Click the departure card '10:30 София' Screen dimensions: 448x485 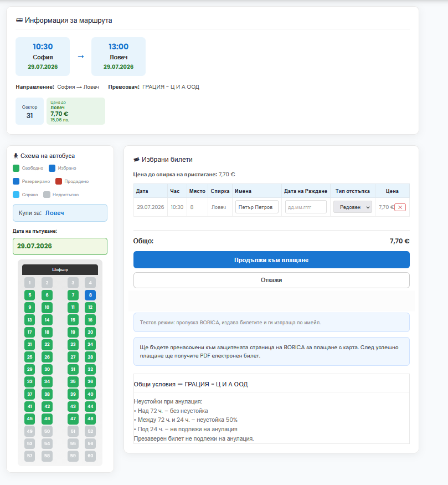tap(43, 57)
